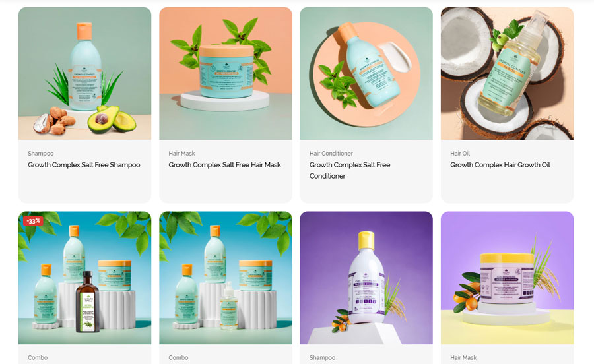
Task: Open the Salt Free Conditioner product image
Action: point(366,73)
